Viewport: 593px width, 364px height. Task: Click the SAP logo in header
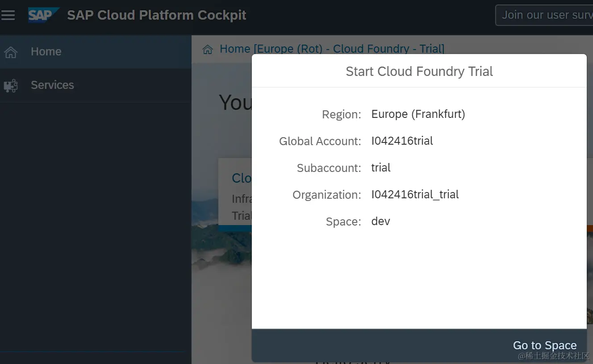(42, 15)
